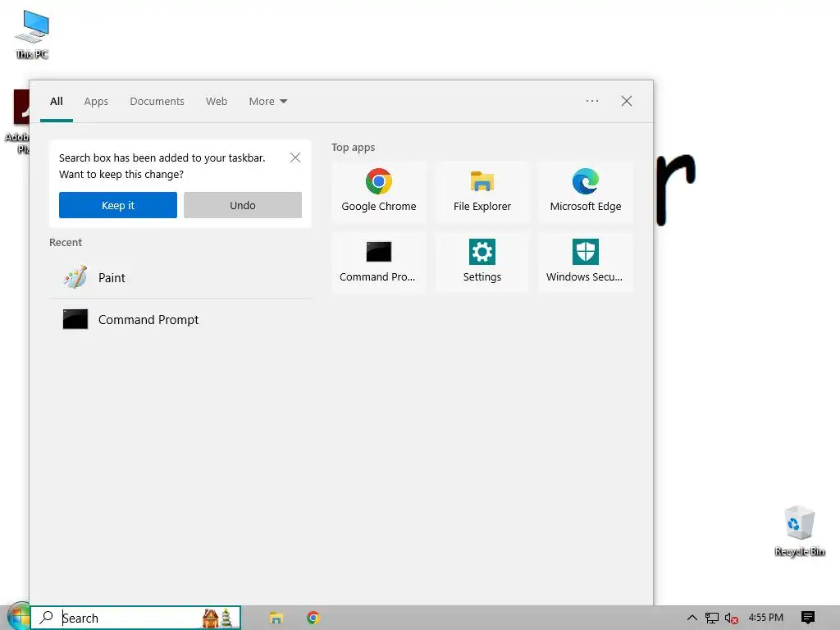
Task: Expand the More dropdown
Action: pyautogui.click(x=268, y=101)
